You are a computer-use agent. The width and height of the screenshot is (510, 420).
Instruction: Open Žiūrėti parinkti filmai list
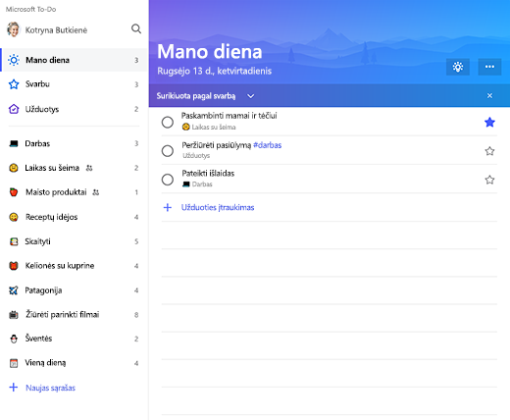(x=75, y=315)
